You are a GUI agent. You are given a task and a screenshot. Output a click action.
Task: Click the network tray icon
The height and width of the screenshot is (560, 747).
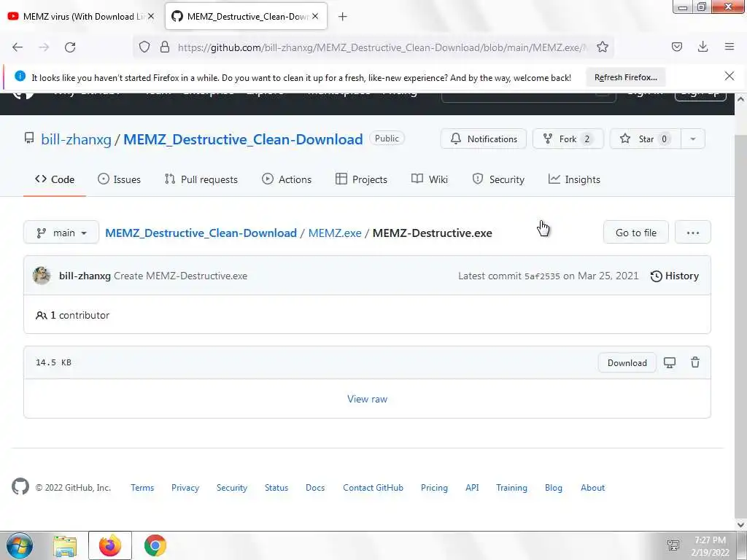tap(673, 545)
